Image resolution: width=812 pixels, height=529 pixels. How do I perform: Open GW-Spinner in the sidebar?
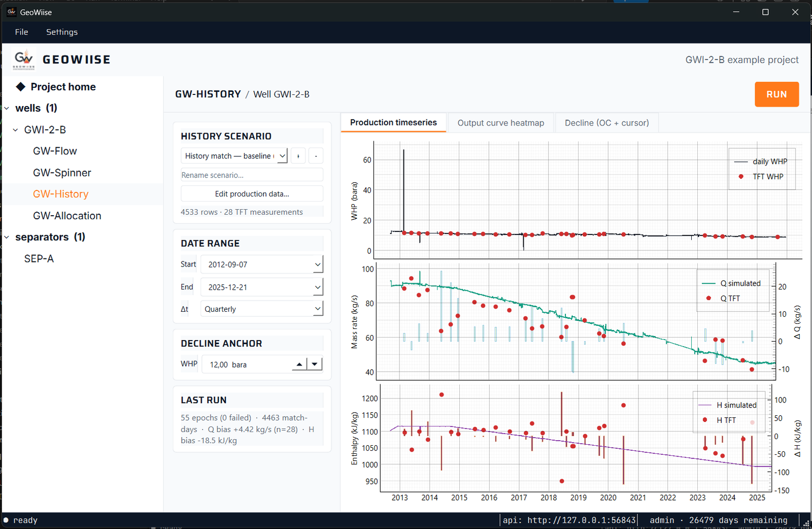pos(62,173)
